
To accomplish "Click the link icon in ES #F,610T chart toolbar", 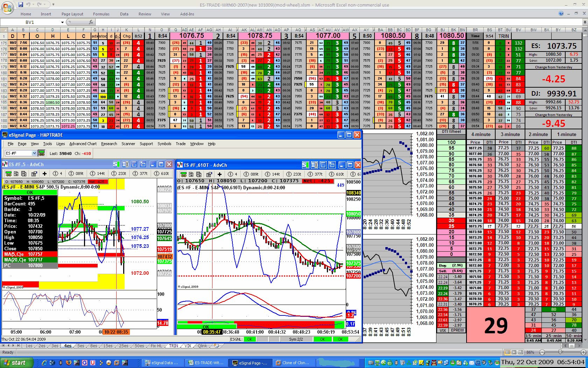I will click(183, 174).
